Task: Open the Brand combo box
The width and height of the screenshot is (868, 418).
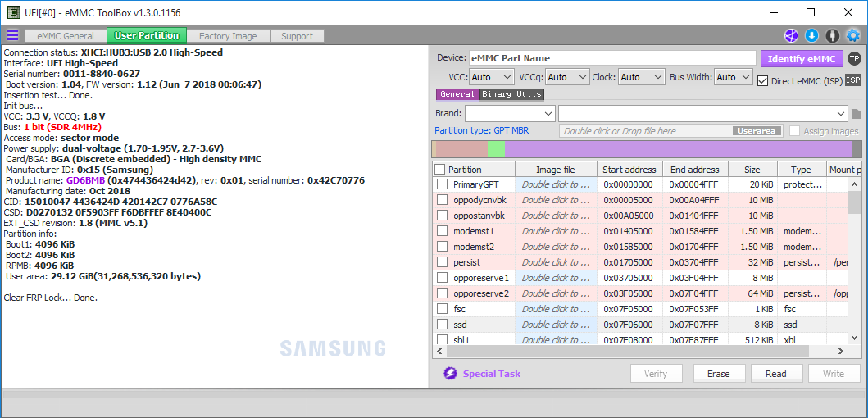Action: [509, 113]
